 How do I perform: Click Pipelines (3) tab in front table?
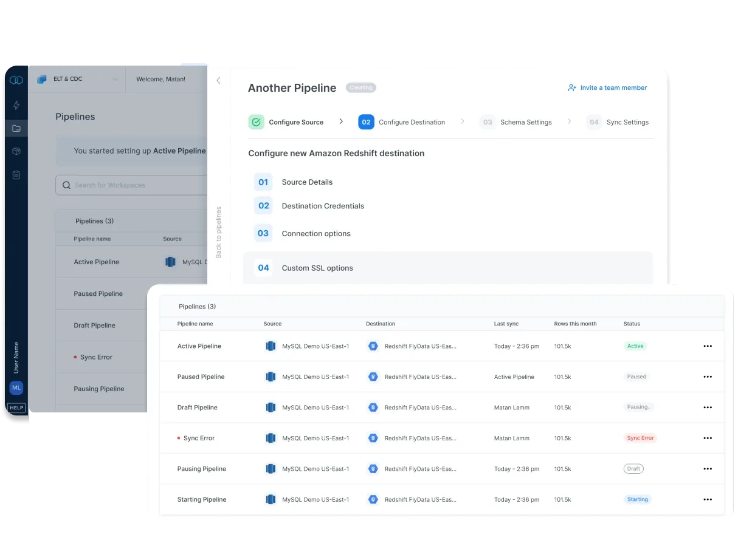coord(197,307)
